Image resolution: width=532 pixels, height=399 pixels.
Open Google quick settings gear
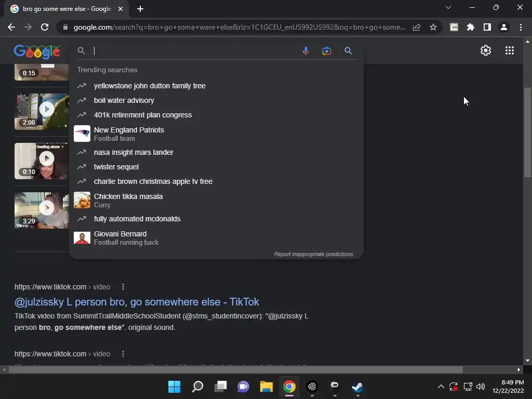[x=486, y=50]
